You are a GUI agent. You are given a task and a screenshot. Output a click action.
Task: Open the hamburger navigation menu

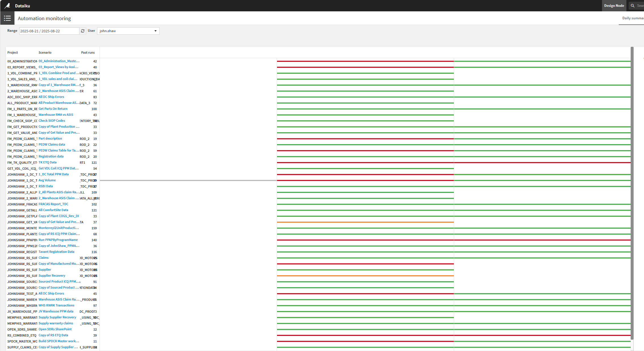[7, 18]
